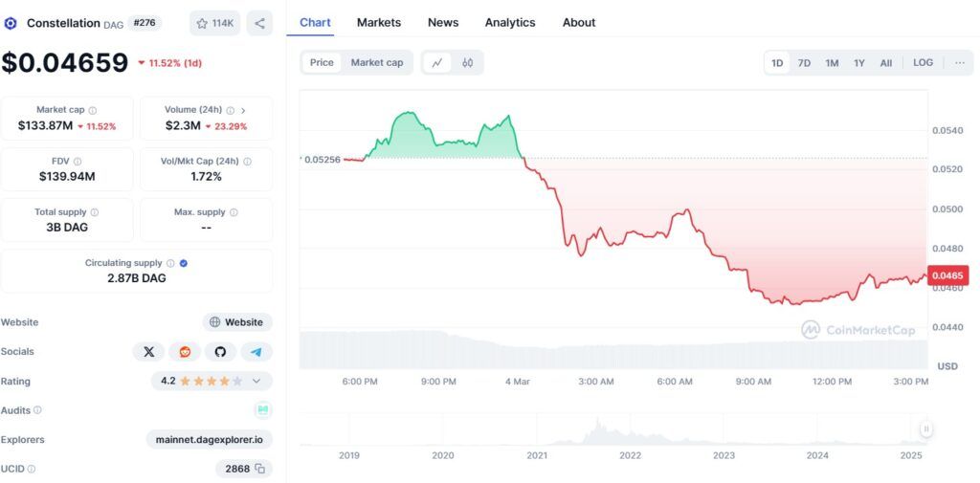This screenshot has width=980, height=483.
Task: Switch to line chart view icon
Action: click(437, 62)
